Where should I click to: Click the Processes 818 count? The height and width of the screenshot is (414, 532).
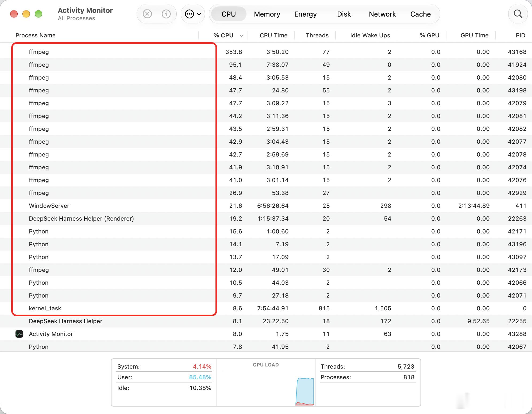click(x=367, y=377)
